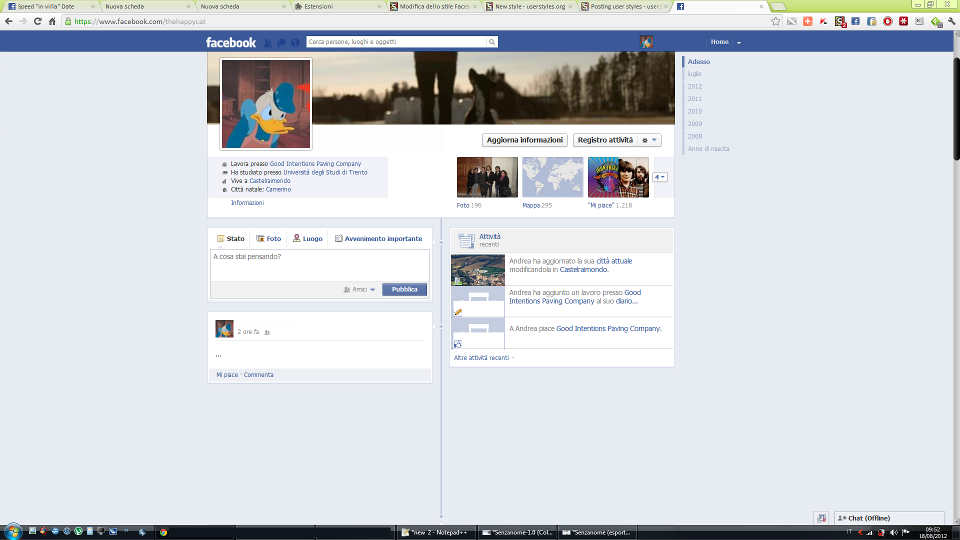960x540 pixels.
Task: Open the Foto thumbnail with group of people
Action: point(487,177)
